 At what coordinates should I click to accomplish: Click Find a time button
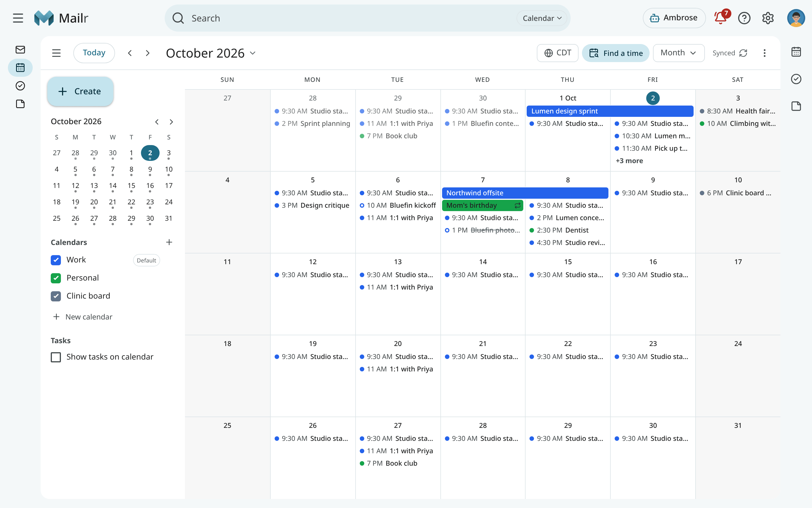616,53
